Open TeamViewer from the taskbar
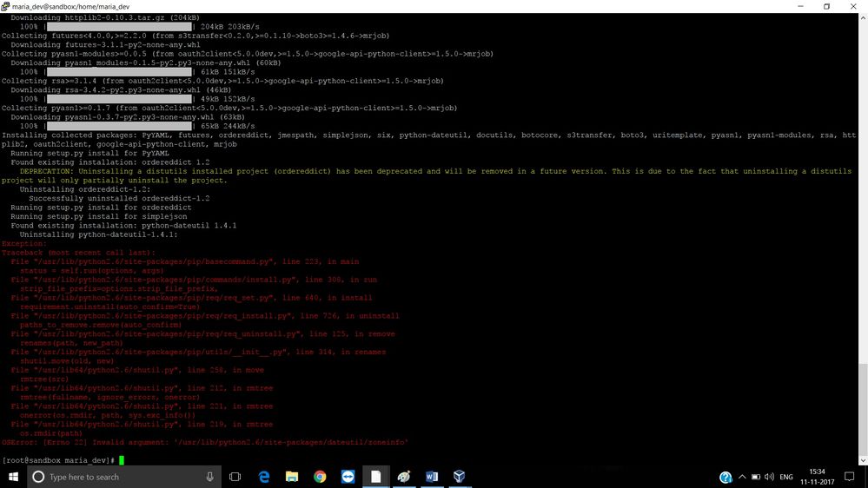Viewport: 868px width, 488px height. tap(348, 477)
